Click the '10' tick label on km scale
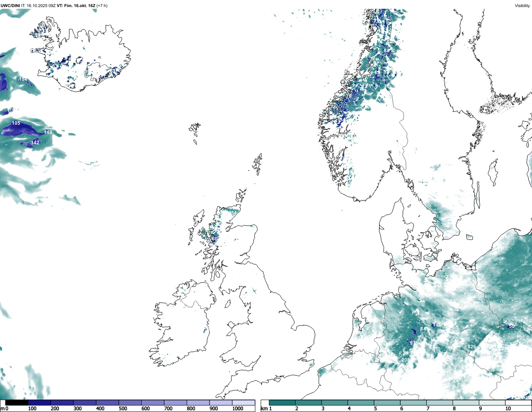 click(x=508, y=409)
